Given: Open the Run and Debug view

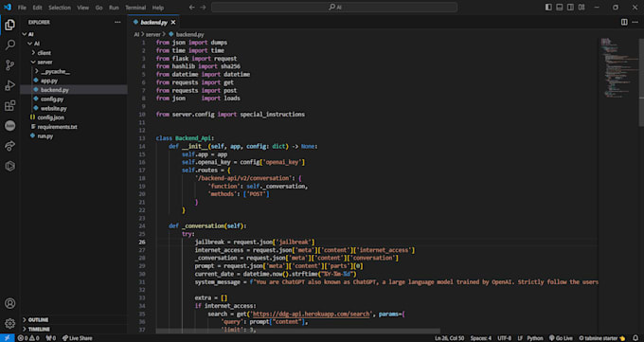Looking at the screenshot, I should (x=9, y=85).
